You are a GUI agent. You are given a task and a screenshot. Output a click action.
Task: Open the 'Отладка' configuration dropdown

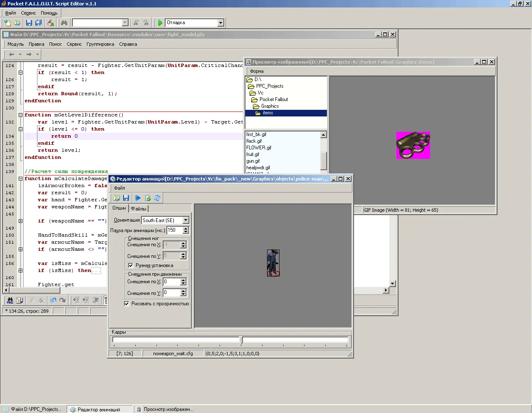pos(220,23)
